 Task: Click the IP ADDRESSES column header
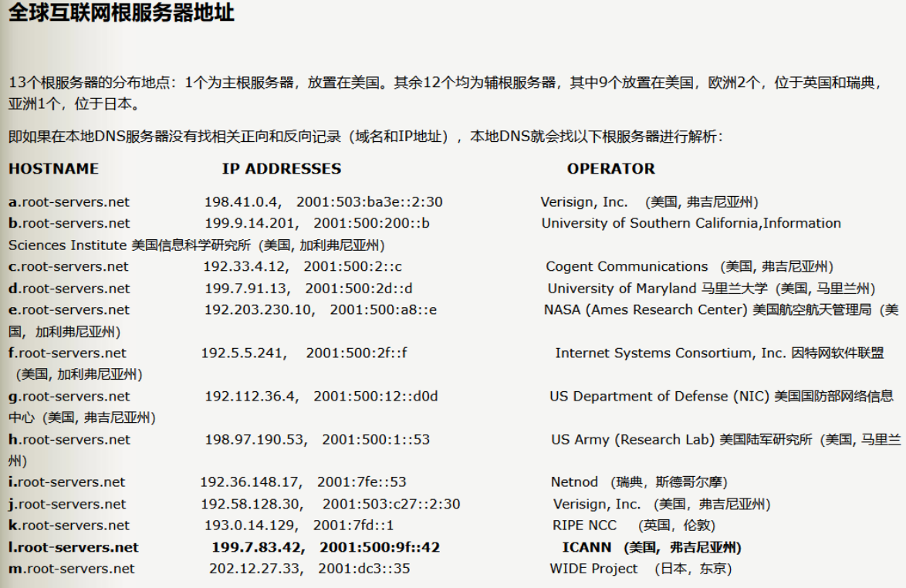(x=282, y=169)
